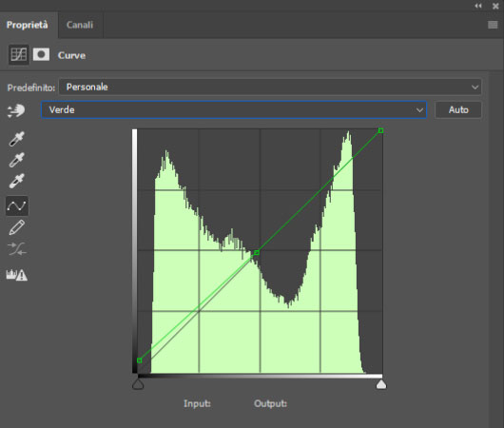Click the Auto button
This screenshot has width=504, height=428.
[x=458, y=109]
